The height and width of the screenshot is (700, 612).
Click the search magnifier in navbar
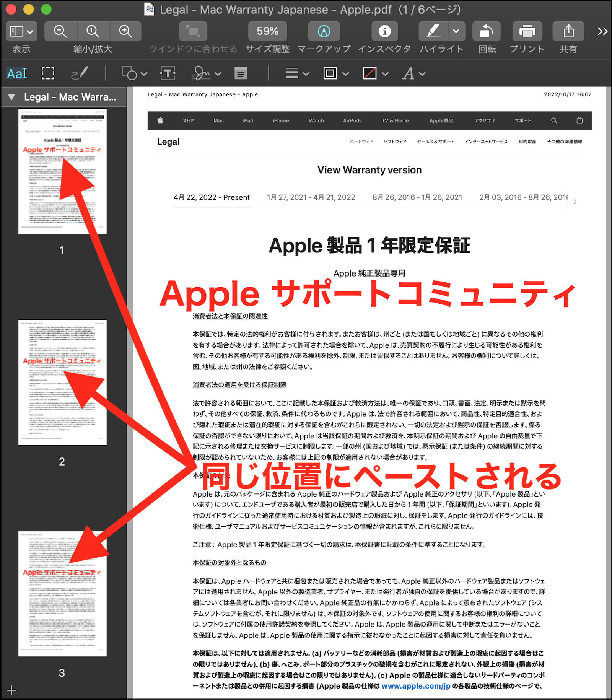pos(554,120)
